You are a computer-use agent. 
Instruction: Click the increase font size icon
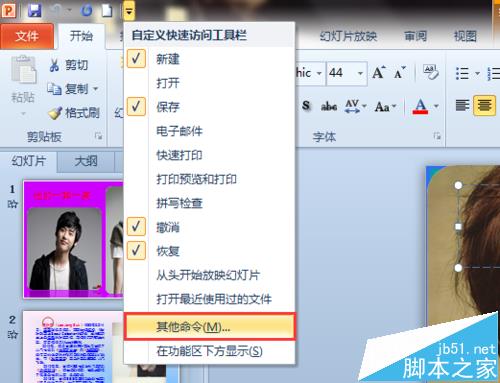pyautogui.click(x=379, y=72)
